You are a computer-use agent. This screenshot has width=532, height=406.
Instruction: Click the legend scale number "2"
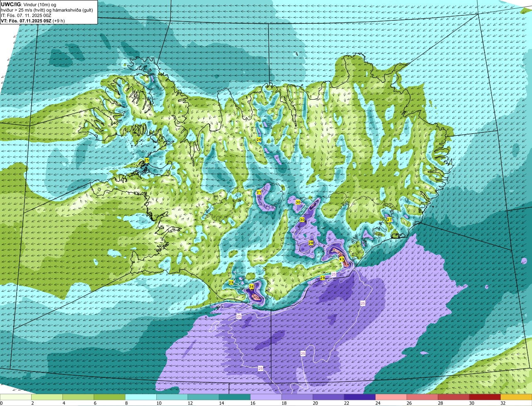32,403
